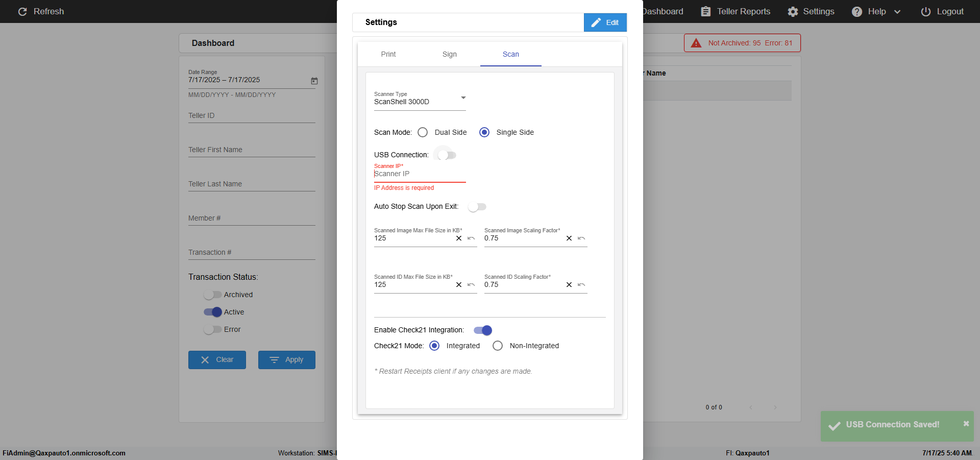Click the Teller Last Name field

252,184
